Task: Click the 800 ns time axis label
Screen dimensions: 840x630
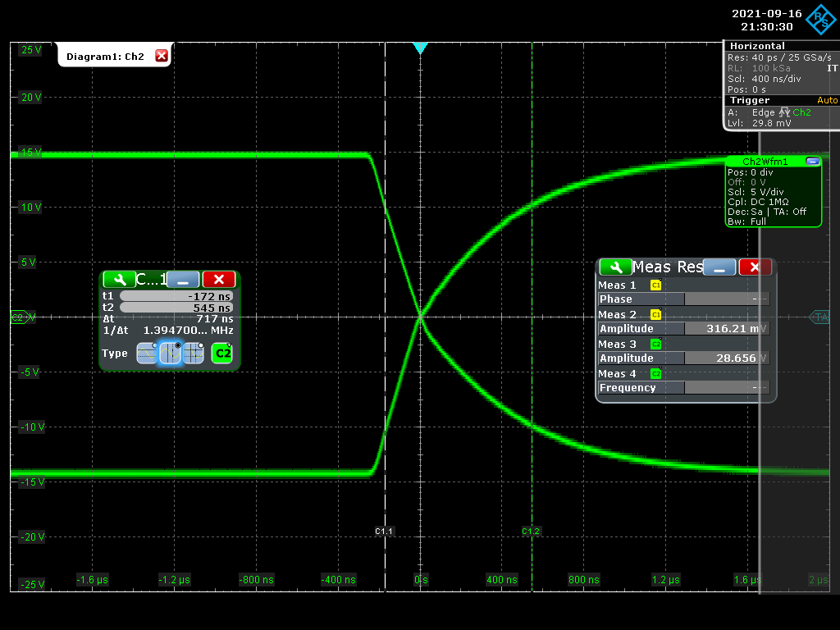Action: [583, 580]
